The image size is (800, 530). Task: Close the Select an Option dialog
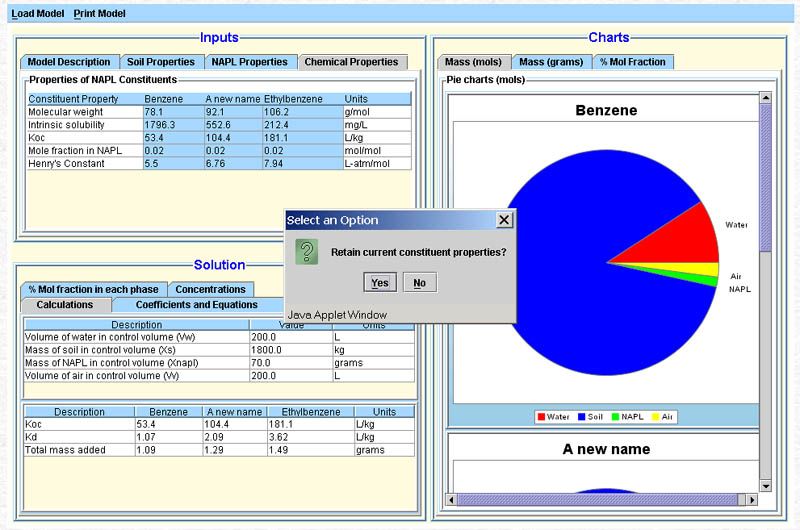[504, 220]
